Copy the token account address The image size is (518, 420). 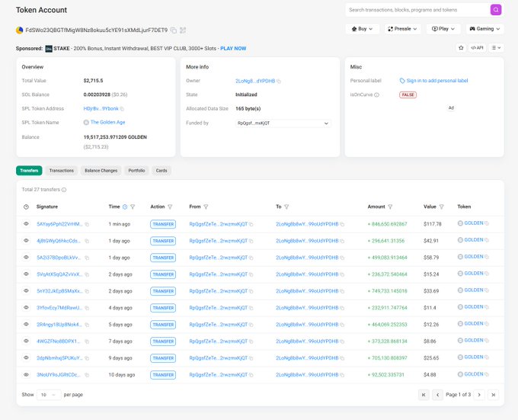click(174, 30)
